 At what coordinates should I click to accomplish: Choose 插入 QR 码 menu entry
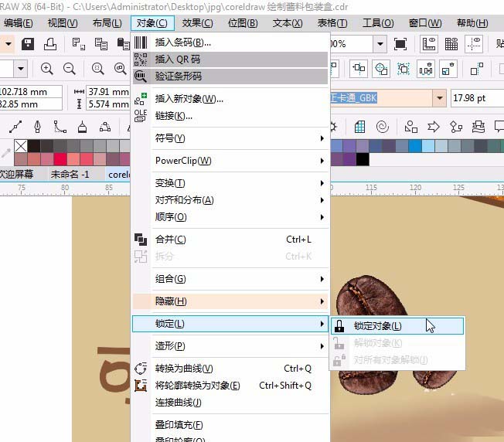[x=230, y=59]
